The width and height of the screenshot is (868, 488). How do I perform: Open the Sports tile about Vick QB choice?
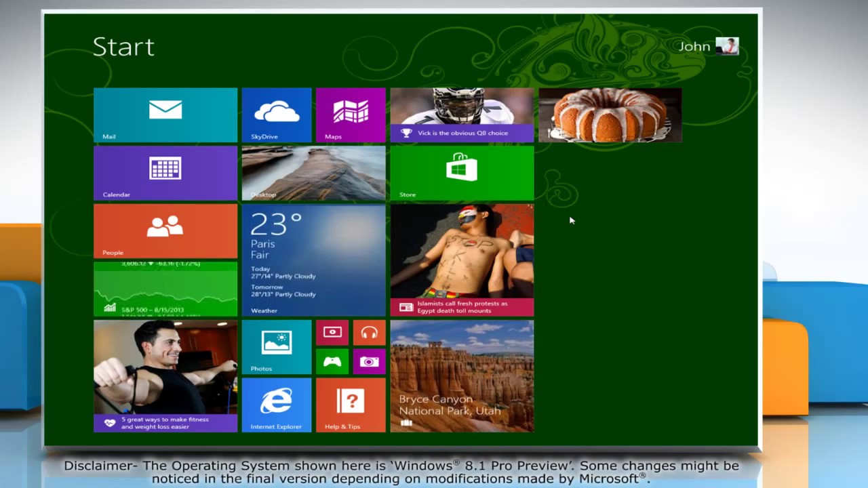tap(462, 115)
